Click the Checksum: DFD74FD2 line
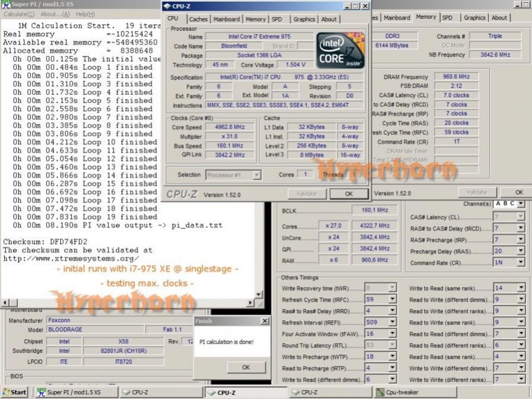532x399 pixels. pos(45,242)
